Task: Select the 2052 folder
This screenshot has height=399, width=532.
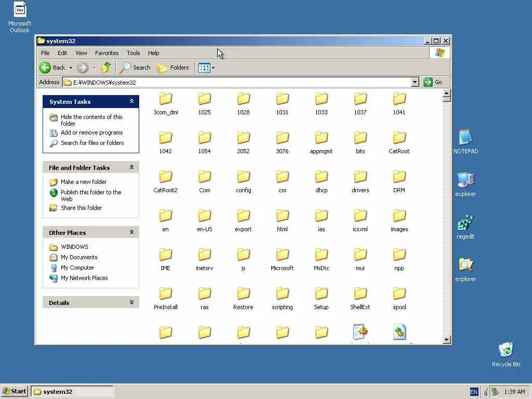Action: point(244,143)
